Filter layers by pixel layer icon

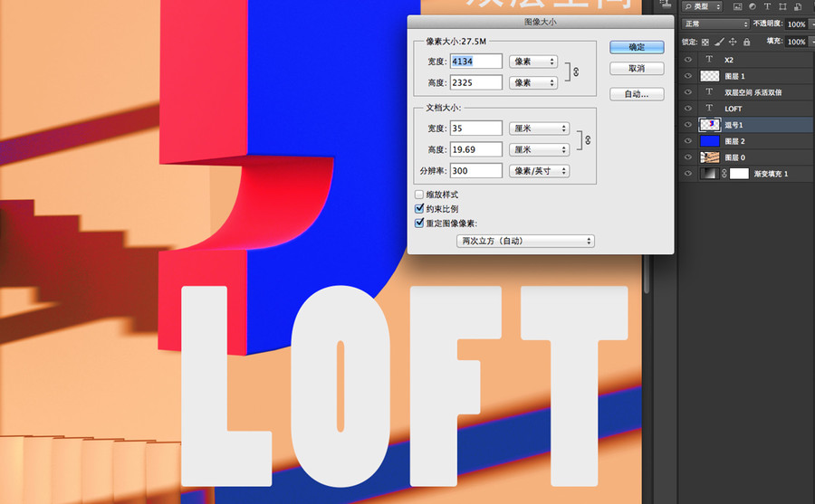coord(737,6)
